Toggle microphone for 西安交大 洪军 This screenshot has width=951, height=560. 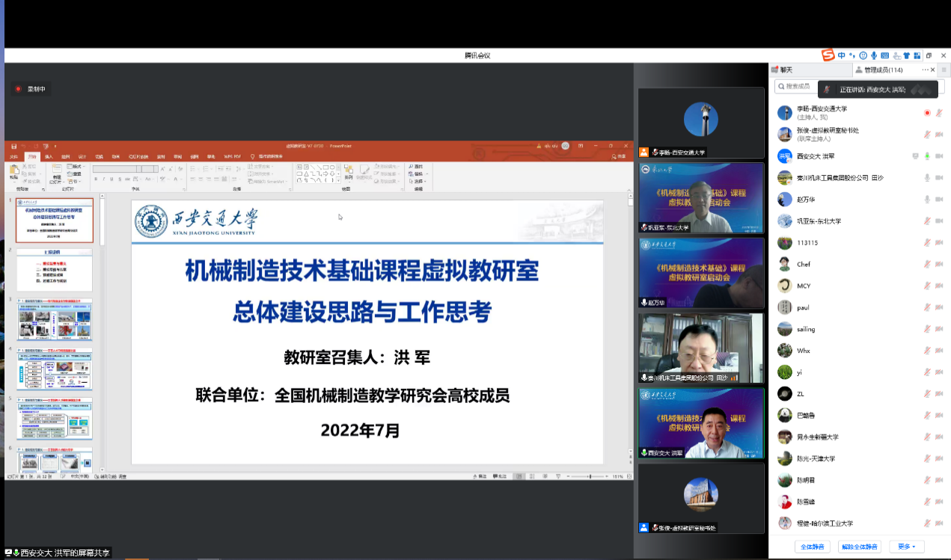pyautogui.click(x=927, y=156)
